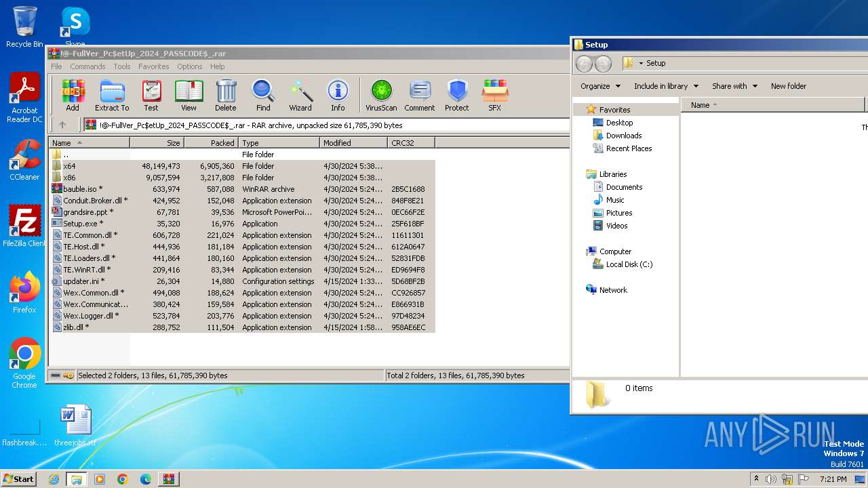
Task: Open Acrobat Reader DC desktop icon
Action: 24,98
